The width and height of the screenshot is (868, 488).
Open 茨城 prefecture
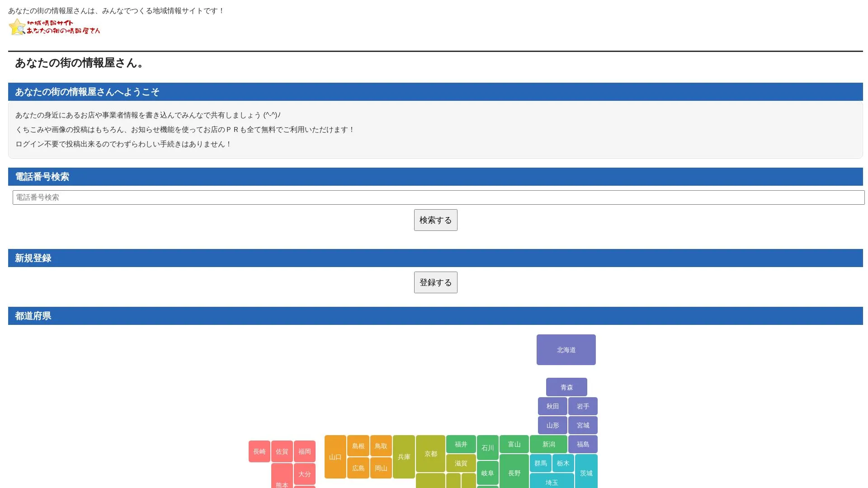[x=586, y=471]
